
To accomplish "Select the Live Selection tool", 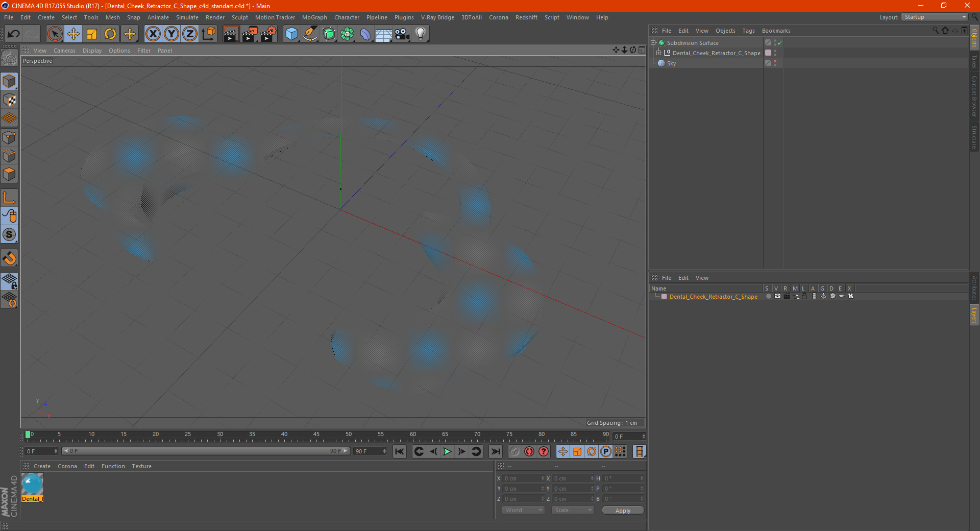I will pos(55,34).
